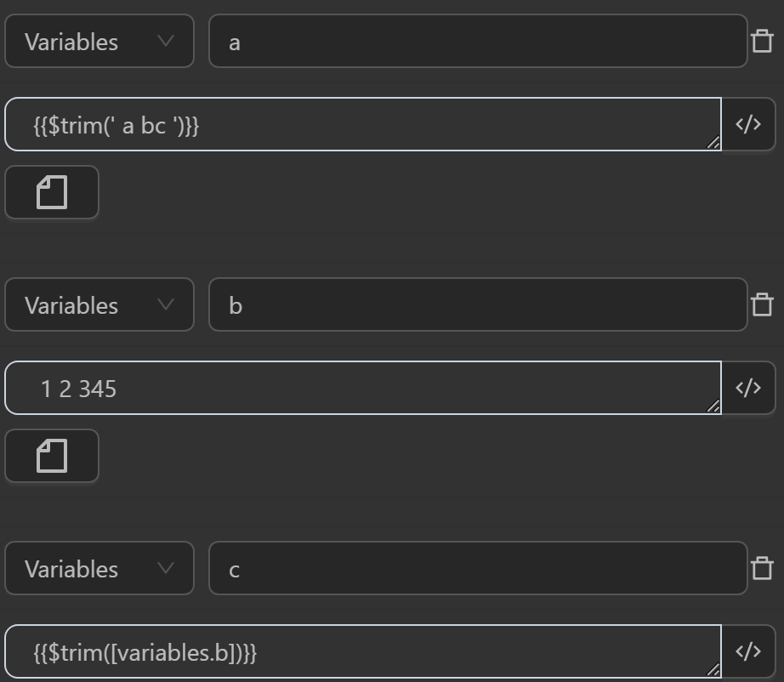784x682 pixels.
Task: Delete variable c with trash icon
Action: (x=762, y=568)
